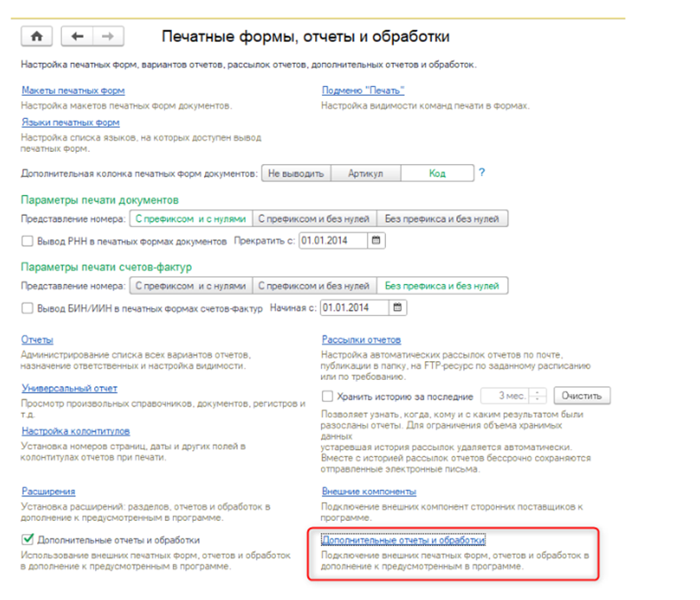Enable Вывод РНН в печатных формах checkbox

27,241
